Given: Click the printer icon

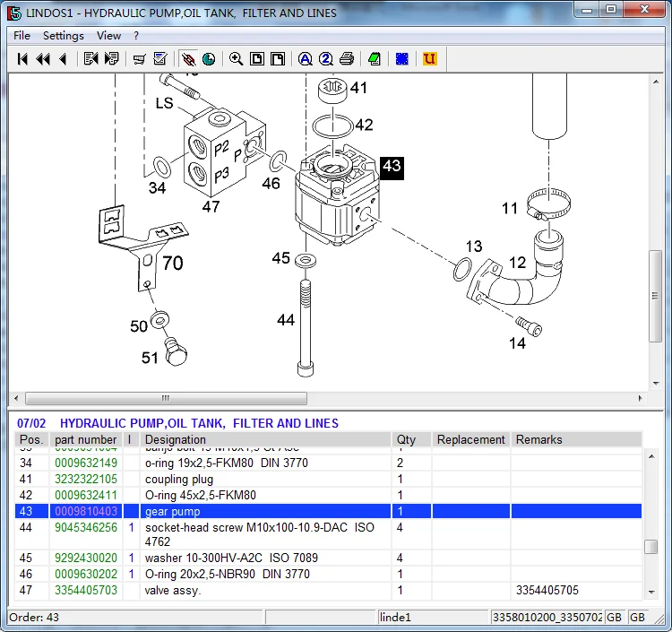Looking at the screenshot, I should (x=347, y=59).
